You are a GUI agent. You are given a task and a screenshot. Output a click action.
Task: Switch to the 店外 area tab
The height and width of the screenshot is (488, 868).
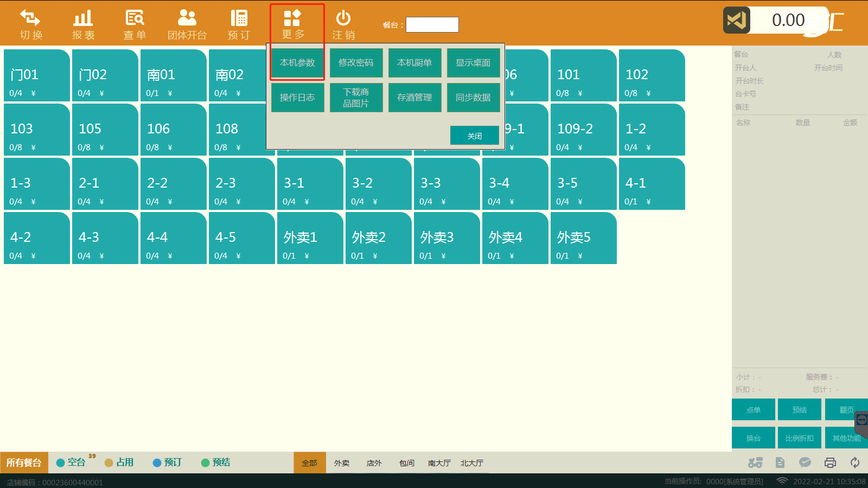pyautogui.click(x=374, y=463)
